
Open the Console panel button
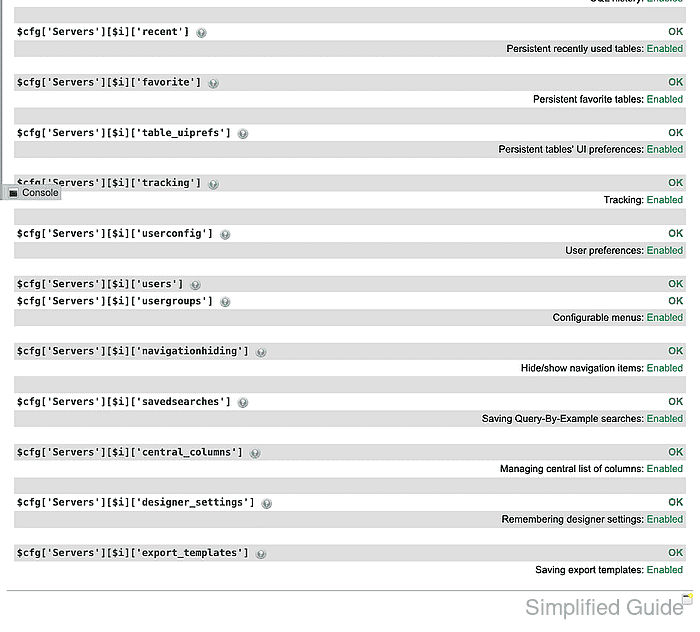click(x=32, y=193)
